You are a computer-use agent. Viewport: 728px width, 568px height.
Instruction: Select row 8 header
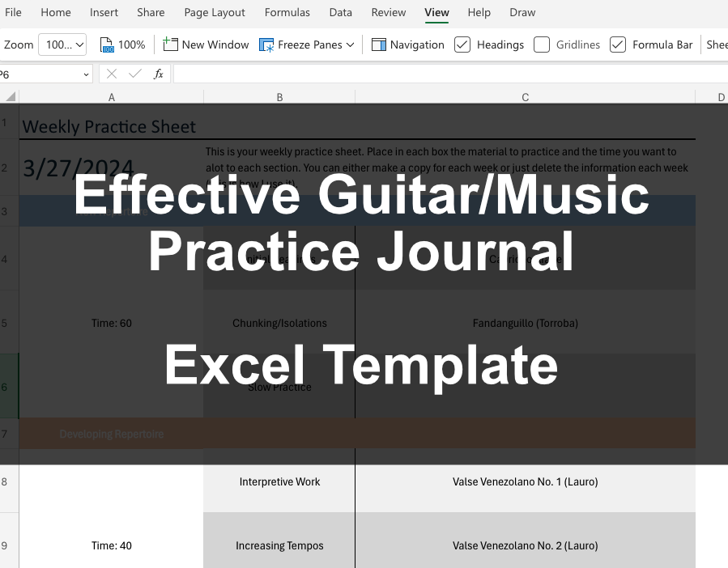(x=9, y=481)
